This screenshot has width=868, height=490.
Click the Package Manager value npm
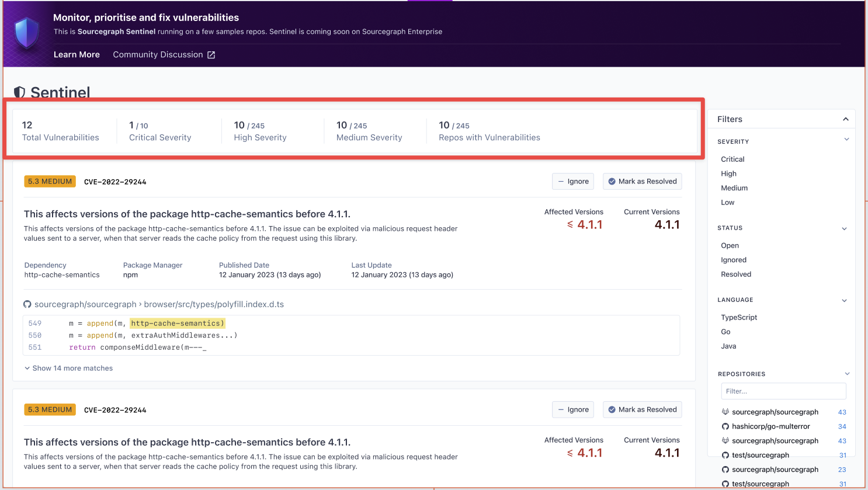tap(130, 275)
